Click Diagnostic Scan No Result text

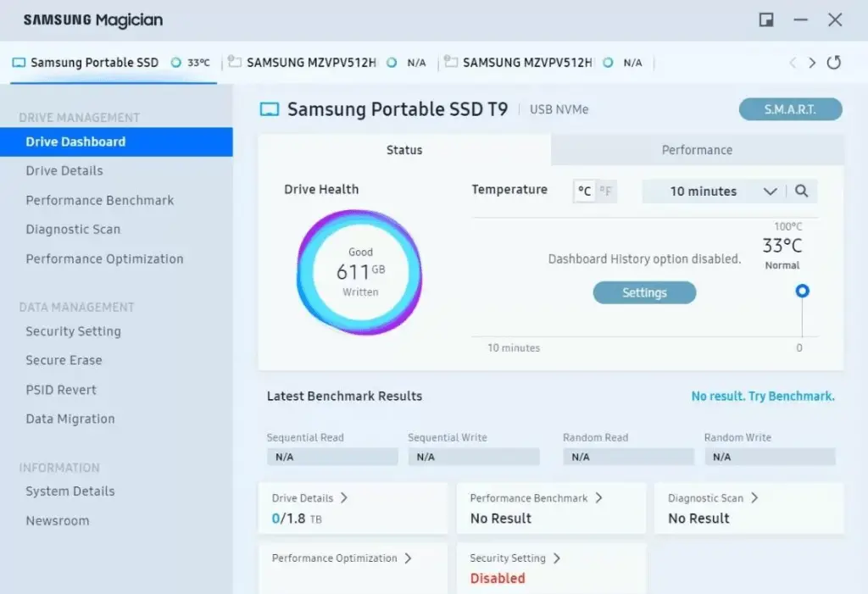(x=698, y=518)
